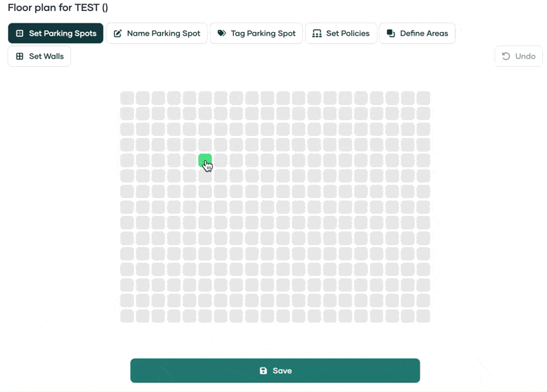Click the Undo arrow icon

click(506, 57)
